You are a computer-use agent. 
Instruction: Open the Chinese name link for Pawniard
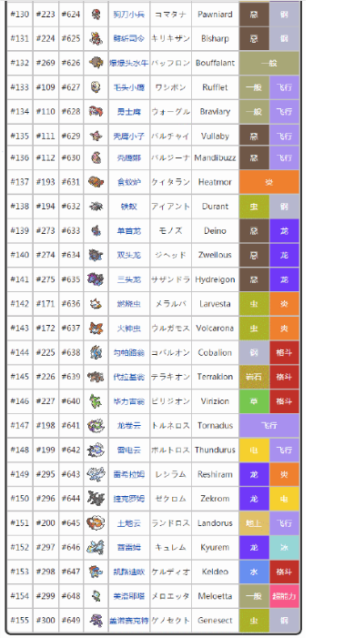tap(129, 15)
